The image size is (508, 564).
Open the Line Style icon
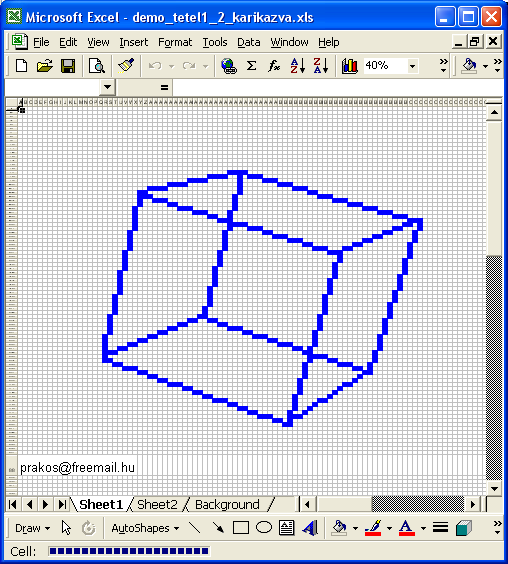click(x=440, y=528)
